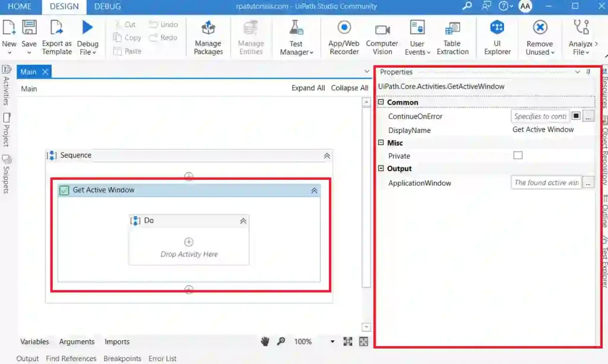
Task: Open the Test Manager menu
Action: tap(296, 37)
